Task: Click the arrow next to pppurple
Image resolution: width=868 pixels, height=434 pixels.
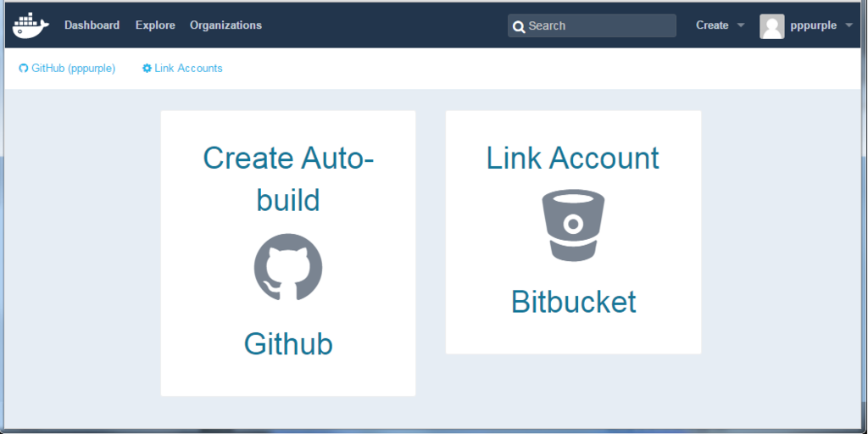Action: click(849, 25)
